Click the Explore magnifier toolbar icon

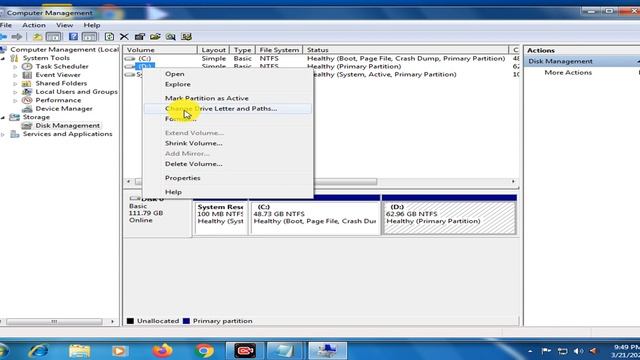171,37
